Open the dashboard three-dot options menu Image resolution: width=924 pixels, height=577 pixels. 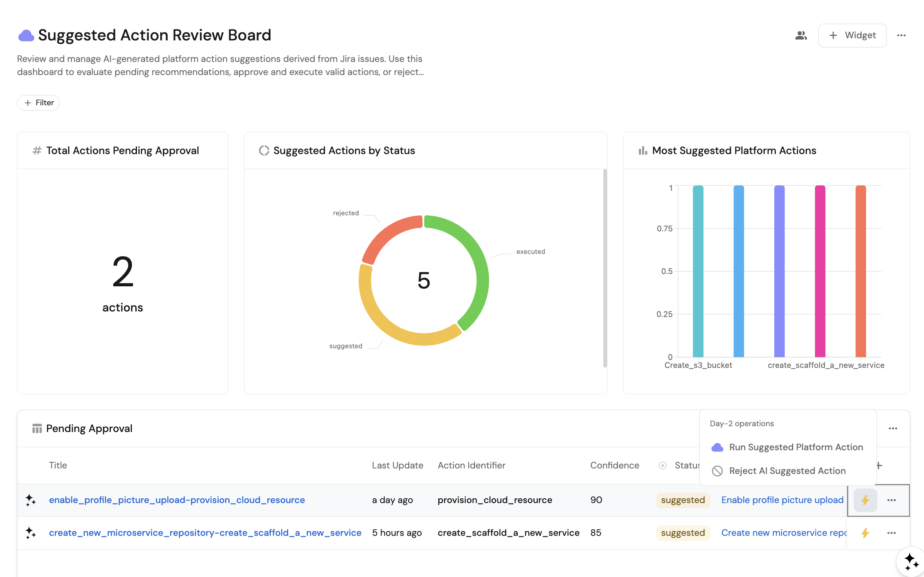click(901, 35)
